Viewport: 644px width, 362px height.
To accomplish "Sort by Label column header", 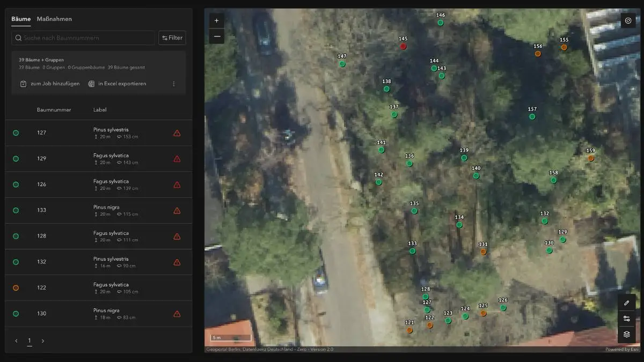I will click(100, 110).
